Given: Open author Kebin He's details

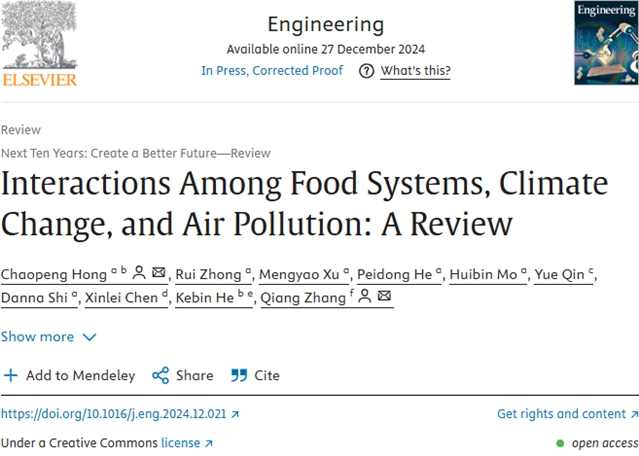Looking at the screenshot, I should pyautogui.click(x=208, y=298).
